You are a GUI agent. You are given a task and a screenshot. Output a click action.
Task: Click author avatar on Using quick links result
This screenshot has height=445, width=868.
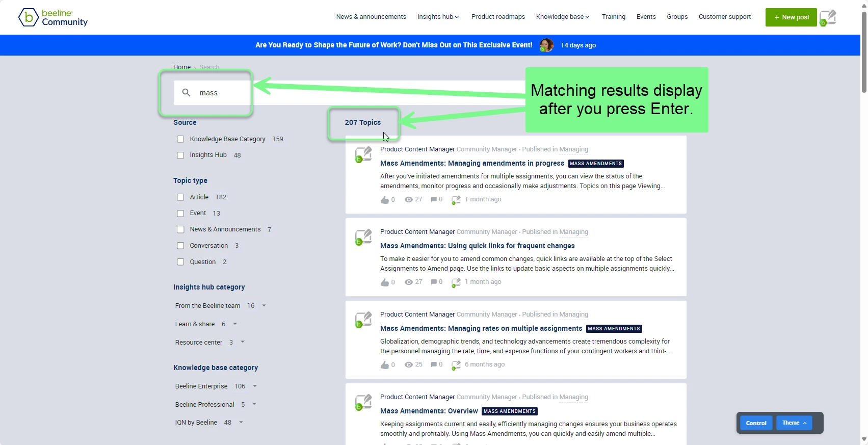[363, 237]
